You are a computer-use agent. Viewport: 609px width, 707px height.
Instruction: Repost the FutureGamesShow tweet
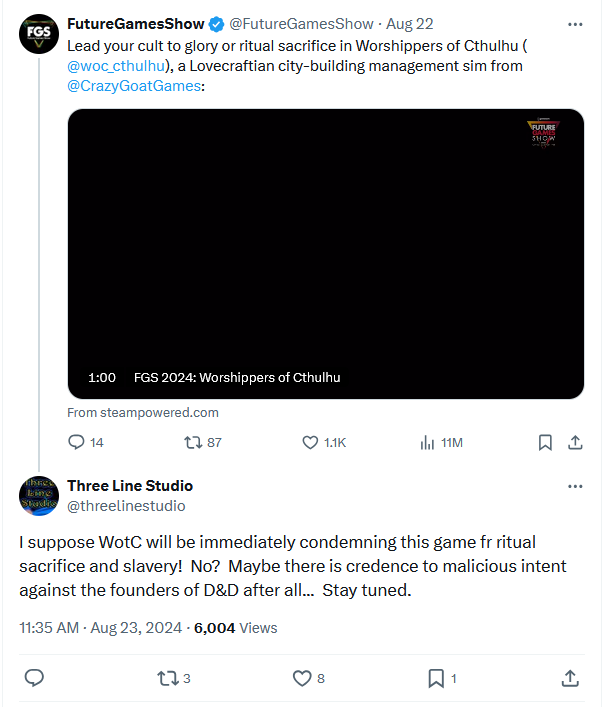point(193,442)
